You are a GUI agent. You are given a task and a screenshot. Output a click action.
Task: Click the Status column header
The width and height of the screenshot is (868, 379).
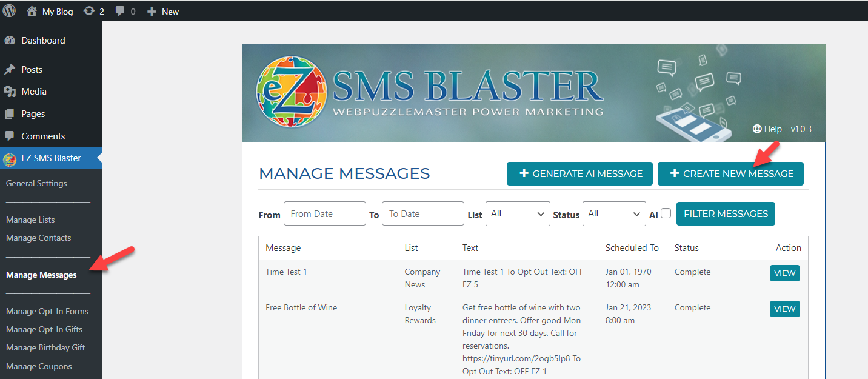[687, 247]
